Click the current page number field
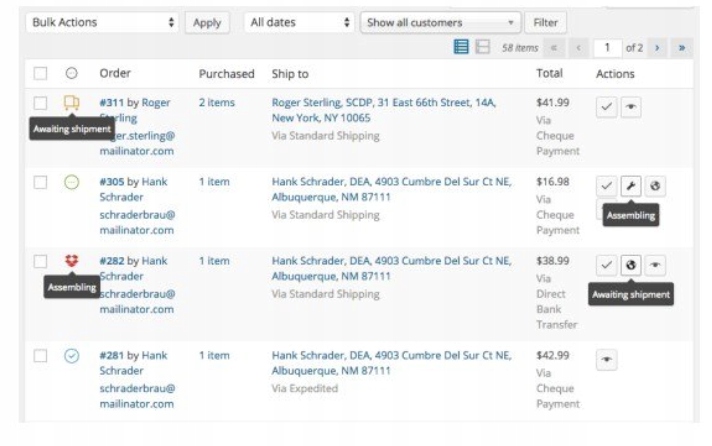The height and width of the screenshot is (446, 712). 607,47
